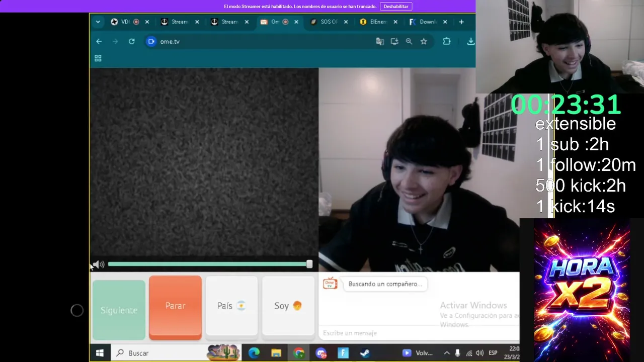Close the ElEnem browser tab

tap(395, 22)
